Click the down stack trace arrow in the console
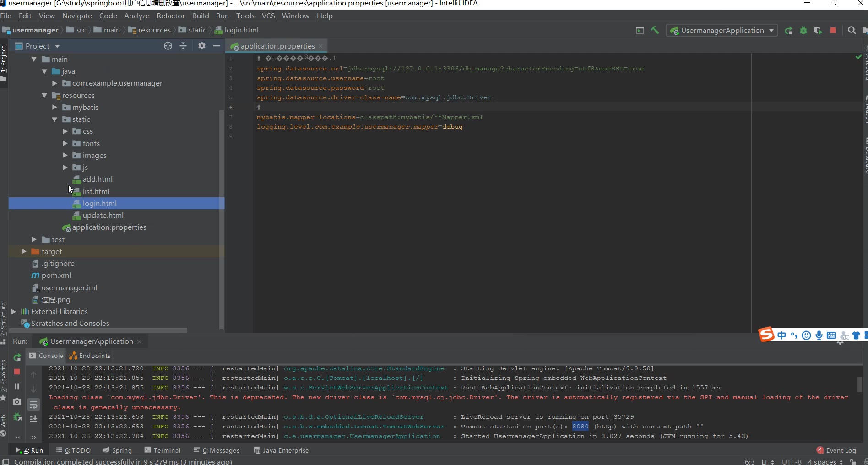The width and height of the screenshot is (868, 465). (x=33, y=389)
